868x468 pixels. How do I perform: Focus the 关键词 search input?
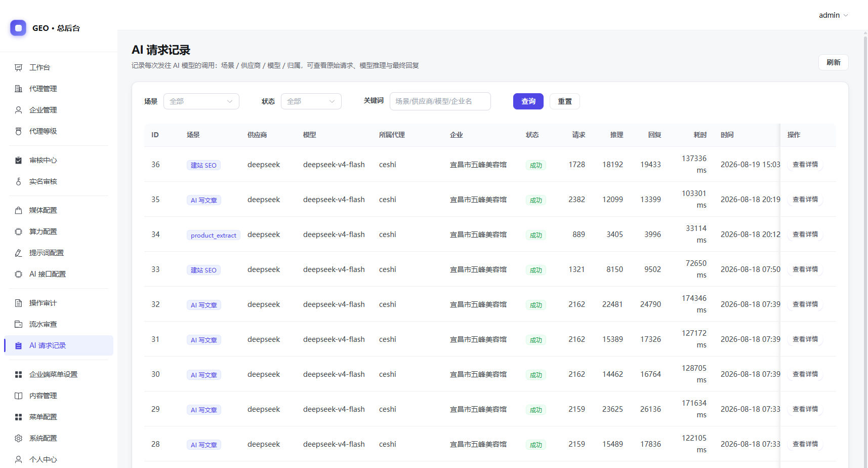(x=440, y=101)
